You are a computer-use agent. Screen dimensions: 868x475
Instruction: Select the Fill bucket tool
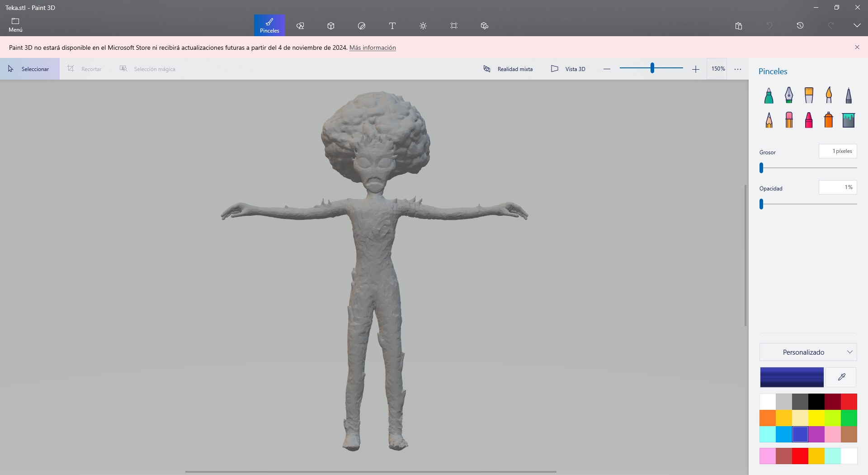point(849,120)
